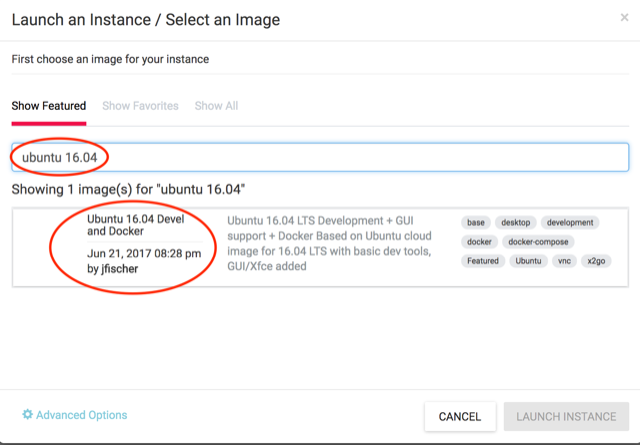Select the Show Featured tab
The height and width of the screenshot is (445, 640).
[x=49, y=106]
